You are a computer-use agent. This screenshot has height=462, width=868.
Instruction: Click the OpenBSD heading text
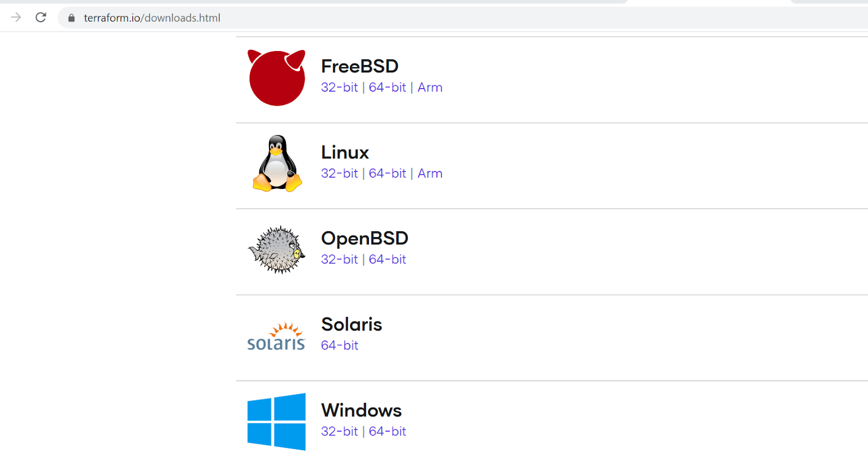[365, 238]
